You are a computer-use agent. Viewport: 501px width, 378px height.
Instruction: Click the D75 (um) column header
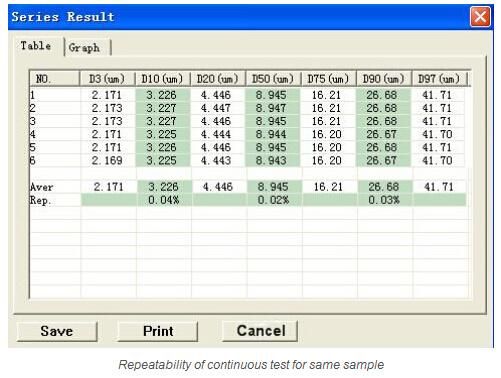click(x=328, y=79)
